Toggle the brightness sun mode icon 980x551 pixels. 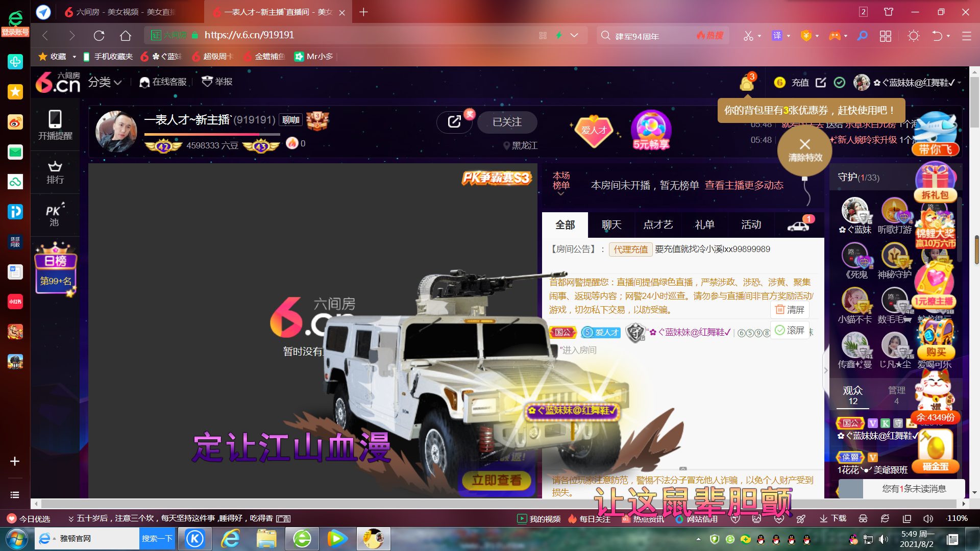point(914,36)
